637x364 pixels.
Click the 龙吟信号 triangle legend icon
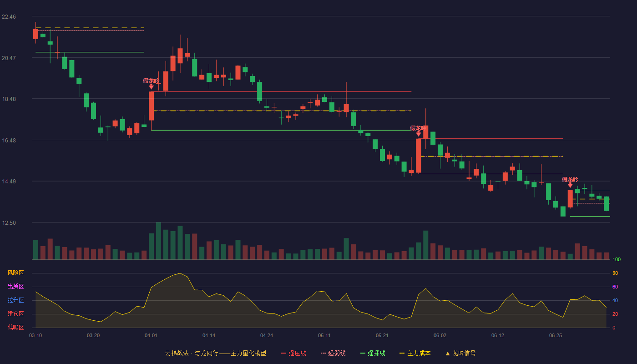[x=447, y=353]
